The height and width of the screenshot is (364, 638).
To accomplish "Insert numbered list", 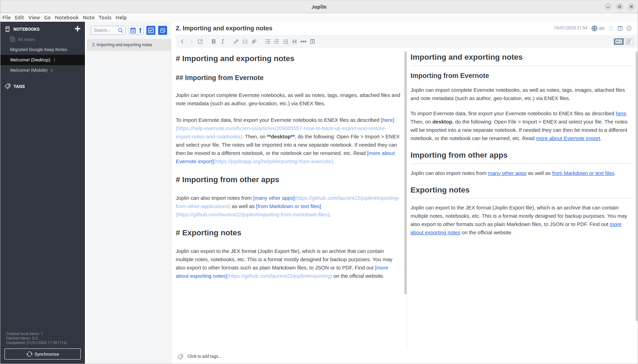I will click(x=277, y=41).
